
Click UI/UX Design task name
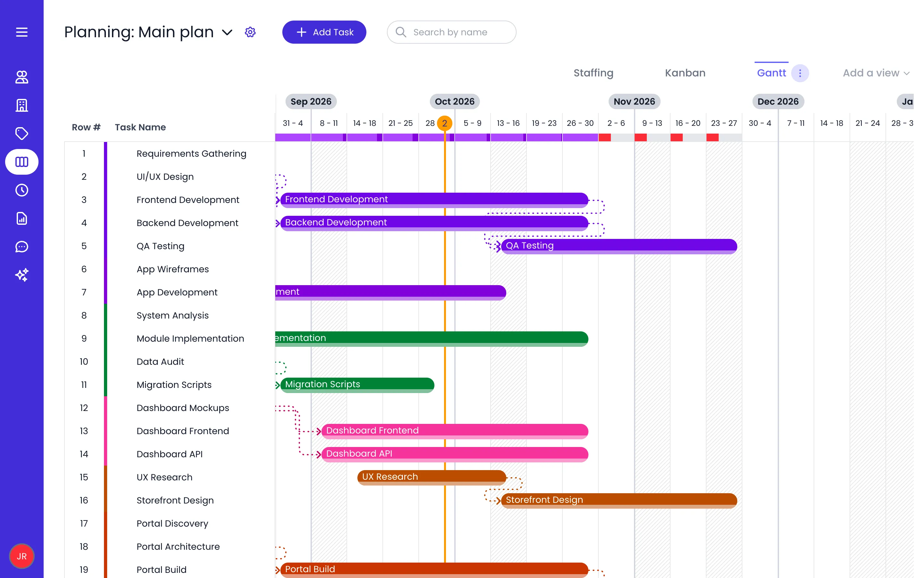[165, 177]
